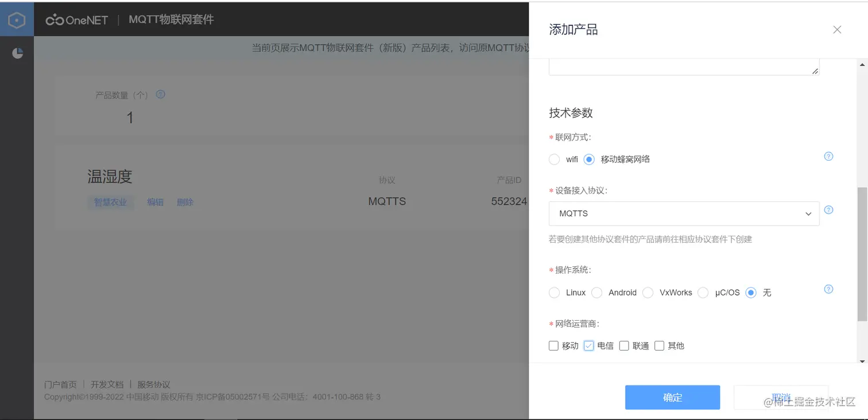Select 移动蜂窝网络 radio button
The width and height of the screenshot is (868, 420).
(x=589, y=160)
